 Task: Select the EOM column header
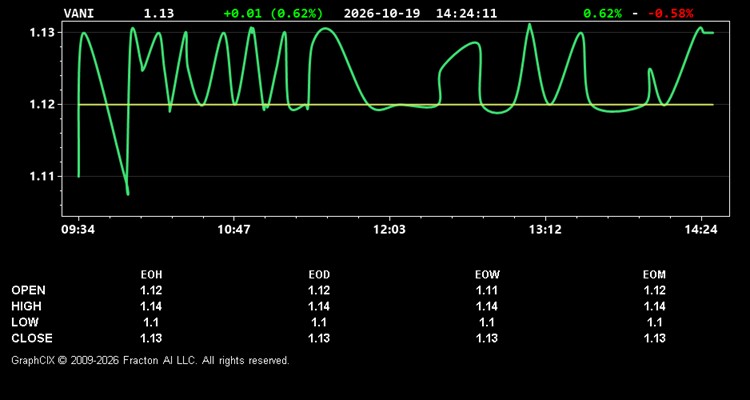pos(654,275)
